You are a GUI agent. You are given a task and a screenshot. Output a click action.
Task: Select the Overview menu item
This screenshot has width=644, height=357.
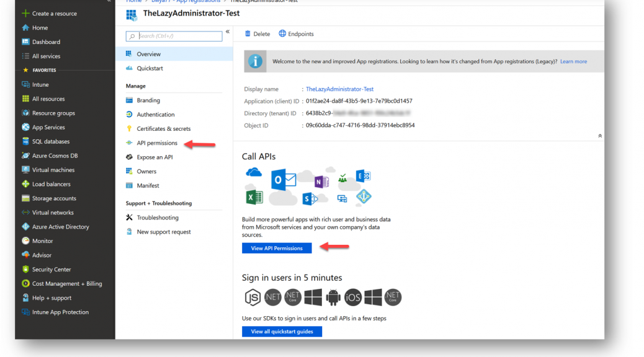point(174,54)
